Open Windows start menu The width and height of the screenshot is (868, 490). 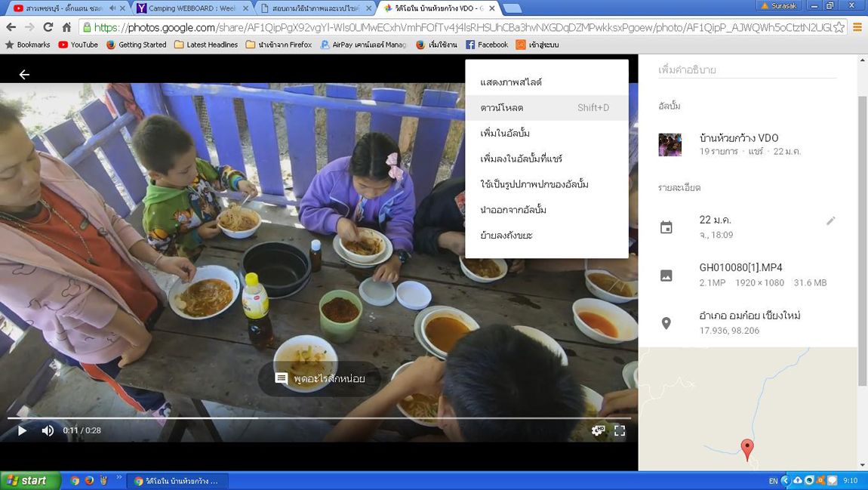[30, 481]
